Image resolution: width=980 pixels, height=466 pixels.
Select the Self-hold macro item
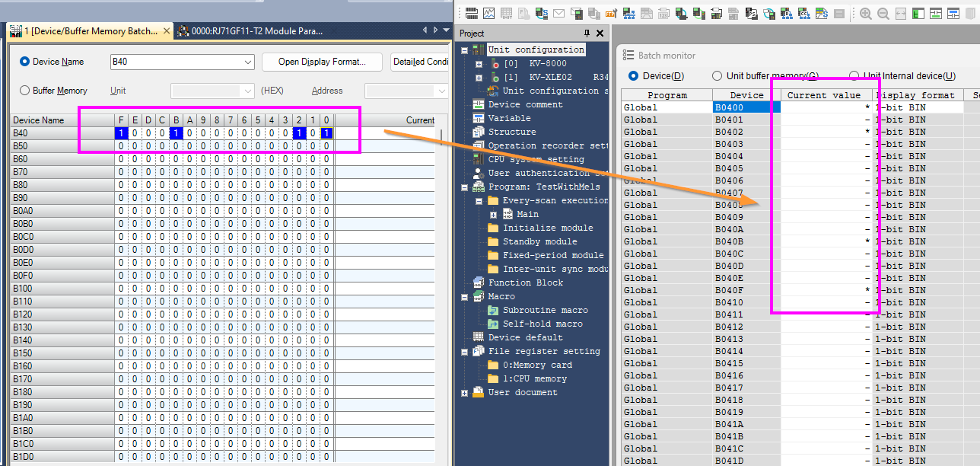pyautogui.click(x=542, y=324)
